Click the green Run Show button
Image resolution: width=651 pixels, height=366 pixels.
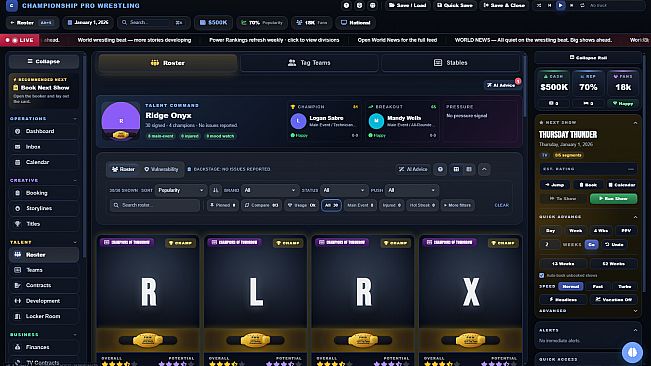[x=613, y=199]
